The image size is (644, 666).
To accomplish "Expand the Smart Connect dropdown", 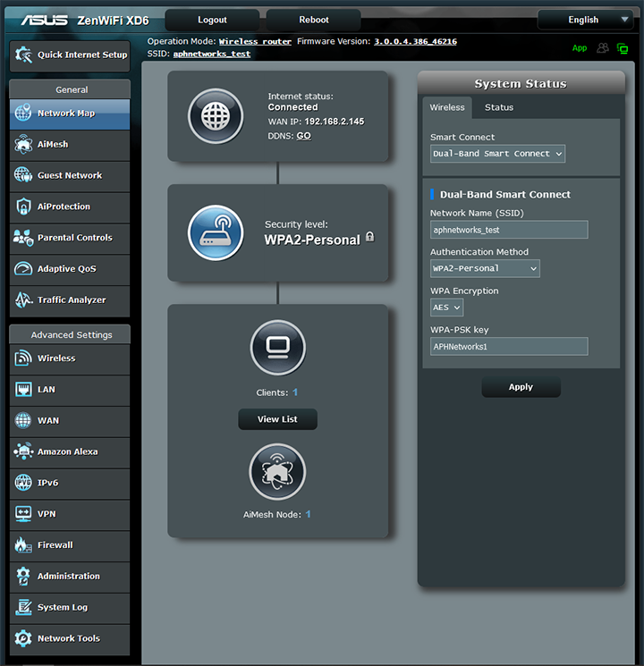I will pos(497,154).
